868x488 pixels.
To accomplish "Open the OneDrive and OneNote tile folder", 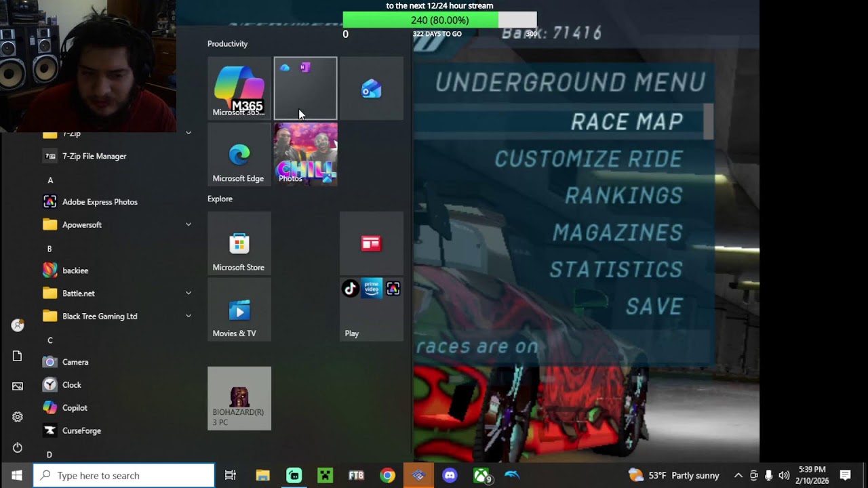I will coord(305,89).
